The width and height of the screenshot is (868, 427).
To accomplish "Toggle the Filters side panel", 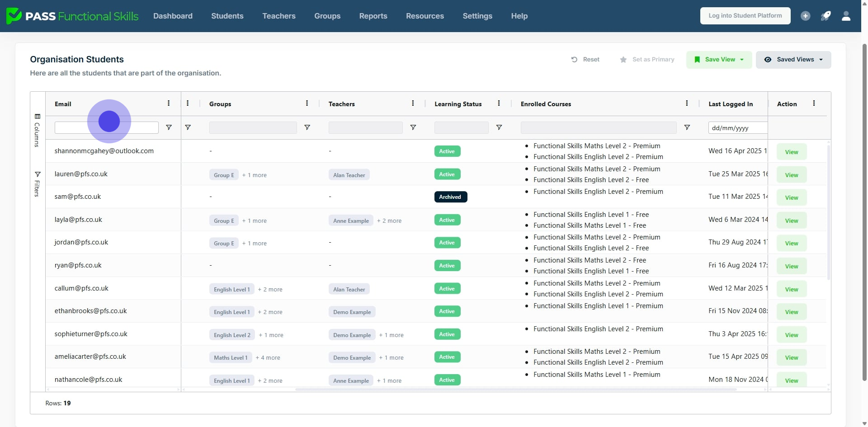I will [38, 183].
